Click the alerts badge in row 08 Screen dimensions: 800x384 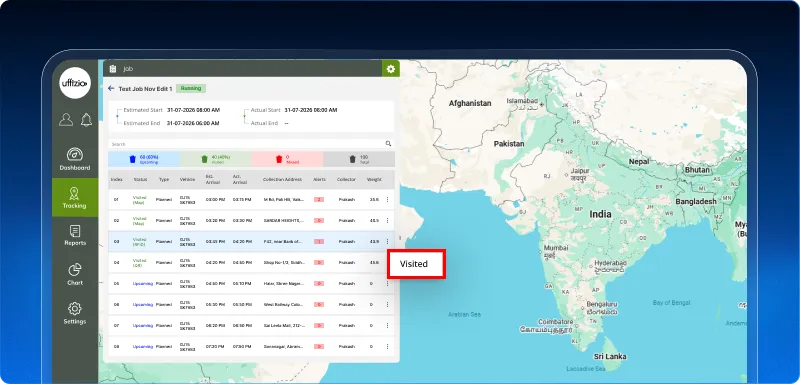319,346
